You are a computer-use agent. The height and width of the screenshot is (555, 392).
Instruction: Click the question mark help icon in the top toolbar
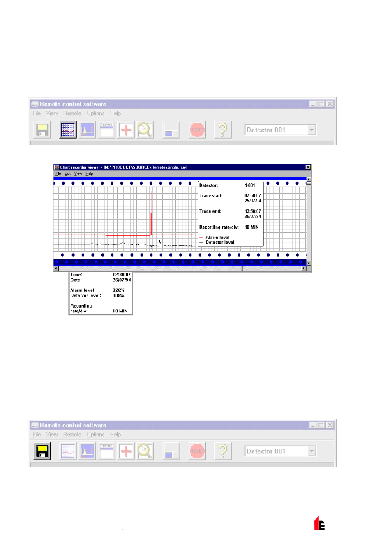pyautogui.click(x=223, y=130)
